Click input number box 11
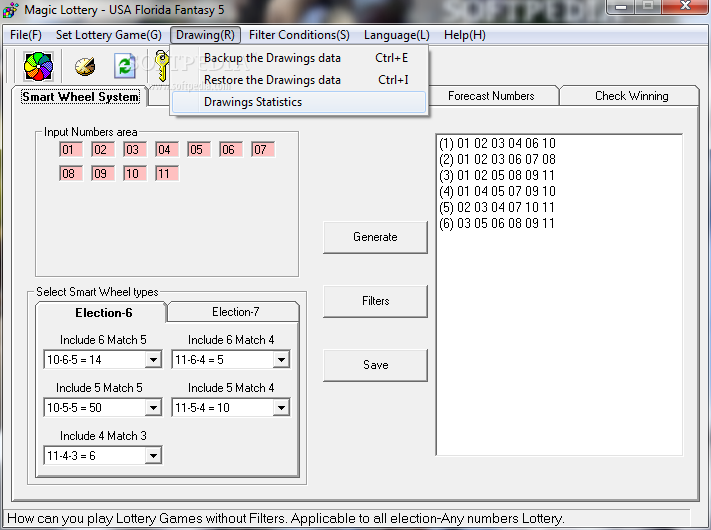This screenshot has height=530, width=711. pos(167,174)
